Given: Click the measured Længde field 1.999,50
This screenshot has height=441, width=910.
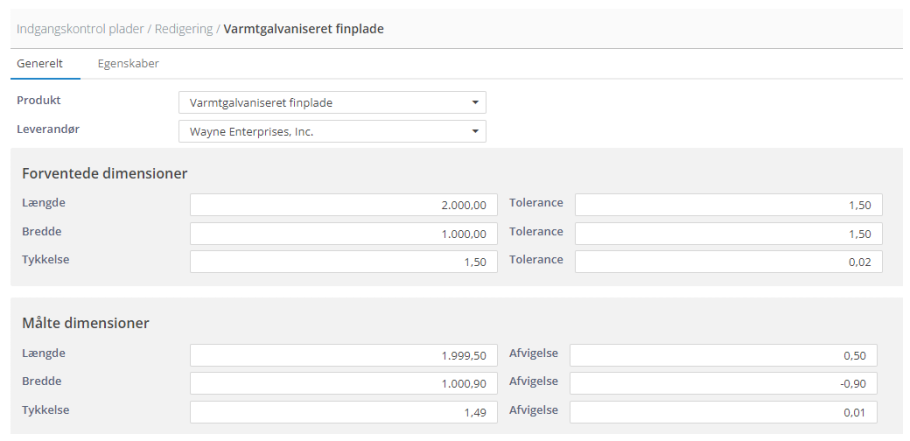Looking at the screenshot, I should 344,355.
